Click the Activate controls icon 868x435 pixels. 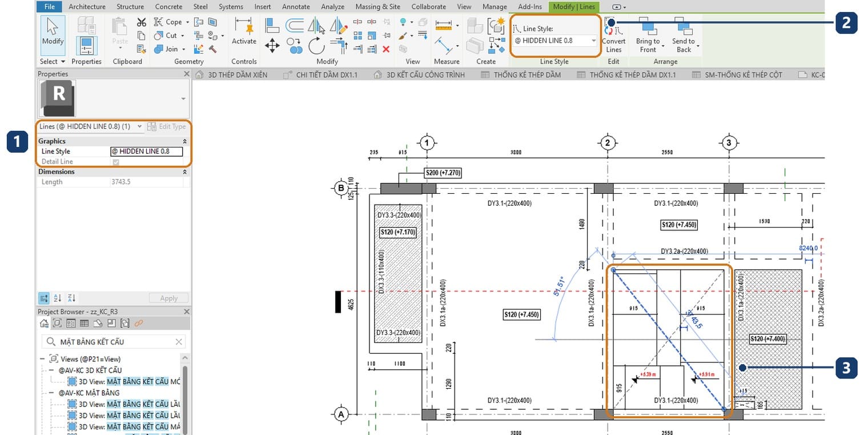click(x=244, y=26)
